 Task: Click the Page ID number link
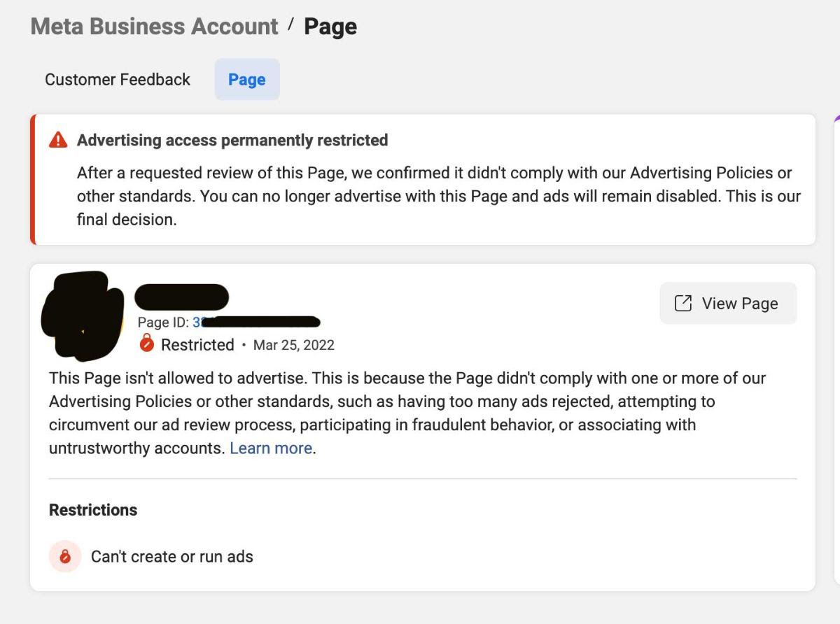[x=256, y=322]
